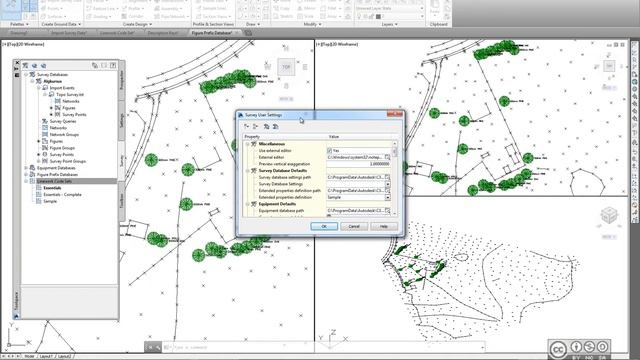Click scroll down arrow in settings list
The image size is (640, 360).
(x=395, y=213)
